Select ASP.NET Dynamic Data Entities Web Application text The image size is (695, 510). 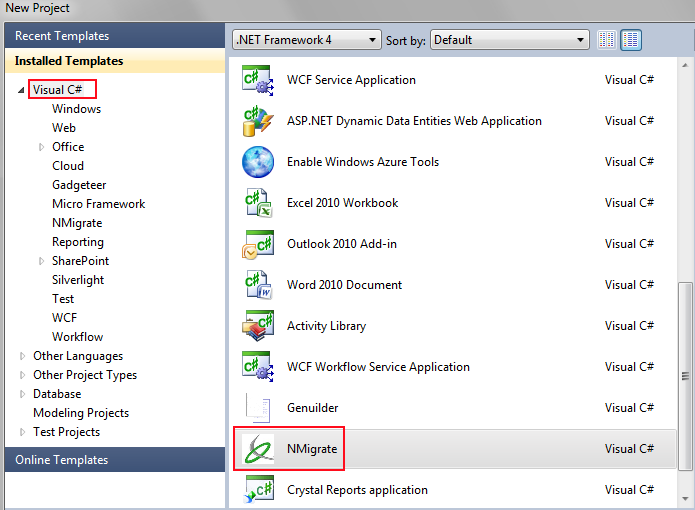(x=414, y=121)
